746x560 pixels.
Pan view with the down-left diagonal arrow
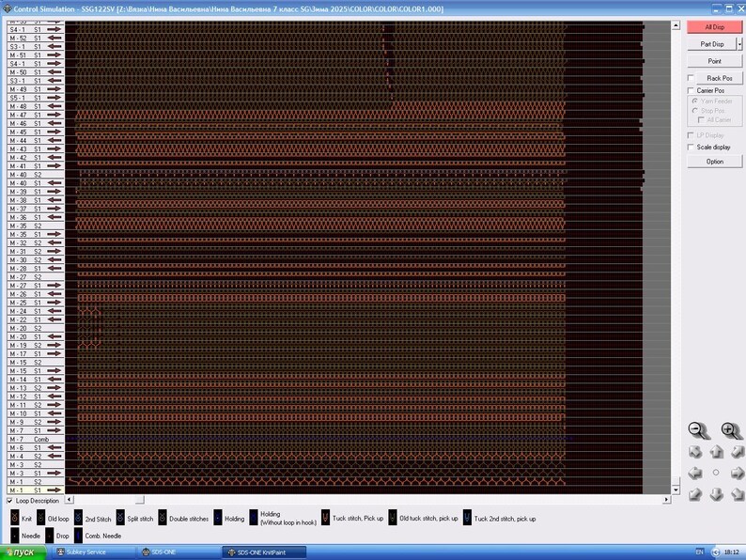695,494
